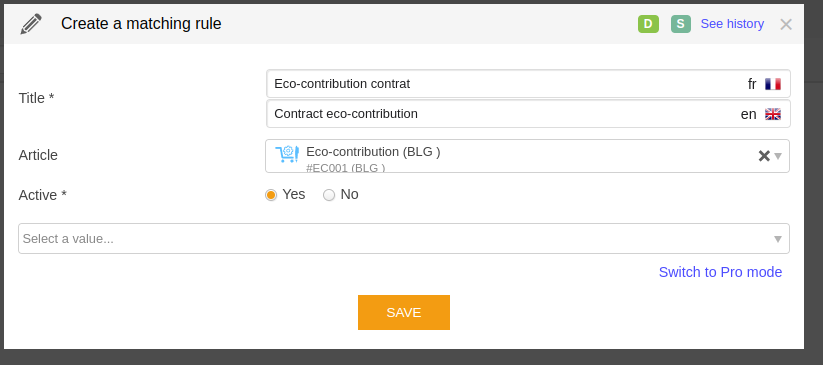This screenshot has height=365, width=823.
Task: Click the British flag icon
Action: 773,114
